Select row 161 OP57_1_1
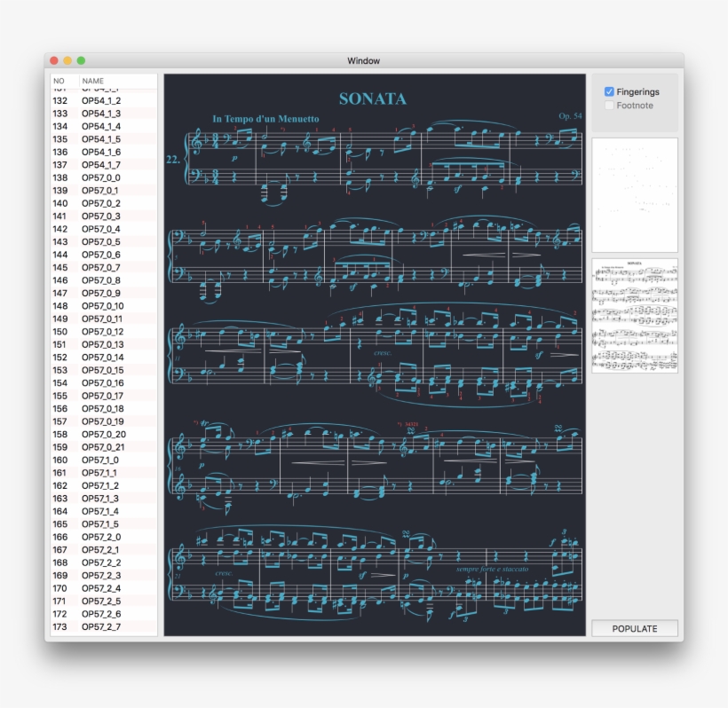Screen dimensions: 728x708 point(104,473)
